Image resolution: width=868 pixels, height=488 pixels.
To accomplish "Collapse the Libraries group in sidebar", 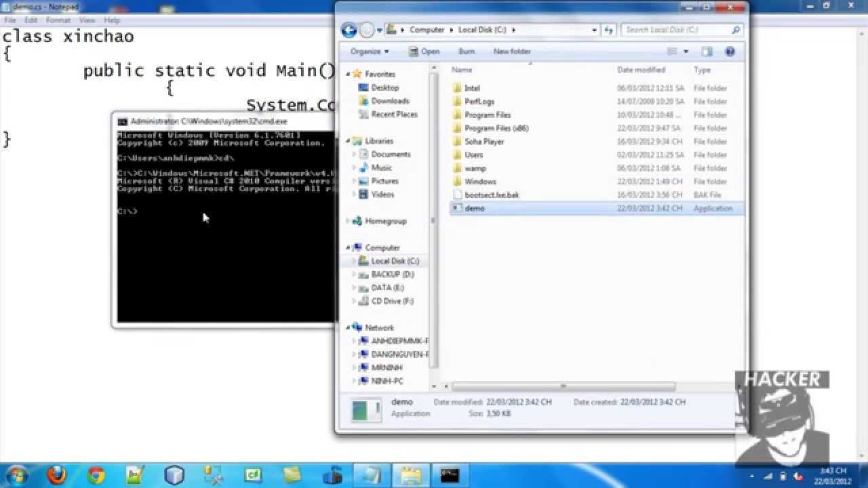I will pos(348,141).
